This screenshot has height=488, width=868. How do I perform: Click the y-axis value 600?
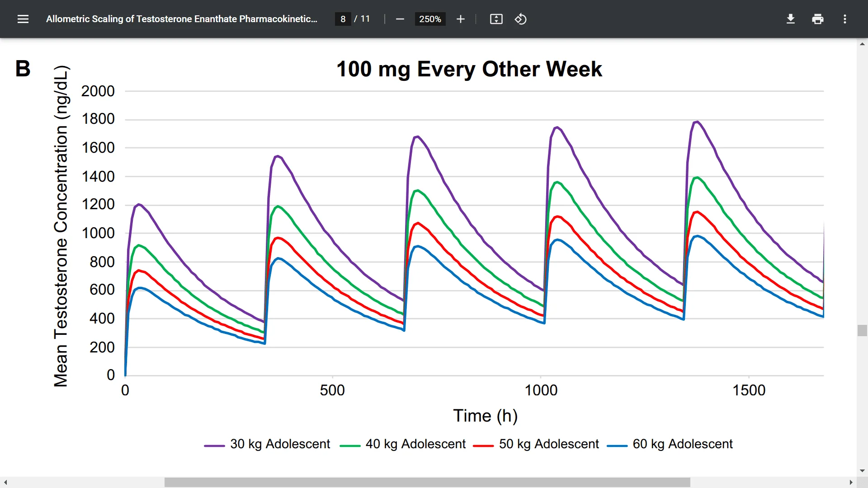click(102, 290)
